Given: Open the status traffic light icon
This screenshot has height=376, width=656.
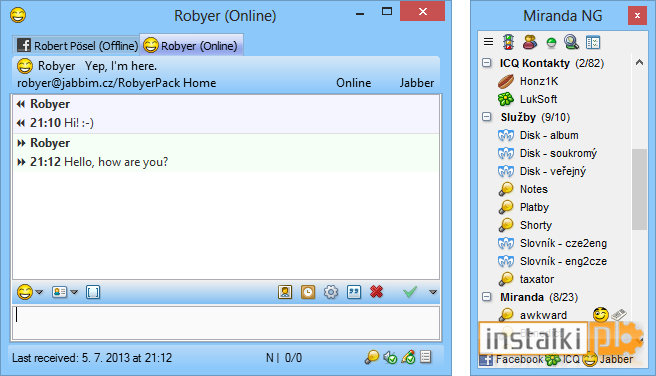Looking at the screenshot, I should tap(508, 42).
